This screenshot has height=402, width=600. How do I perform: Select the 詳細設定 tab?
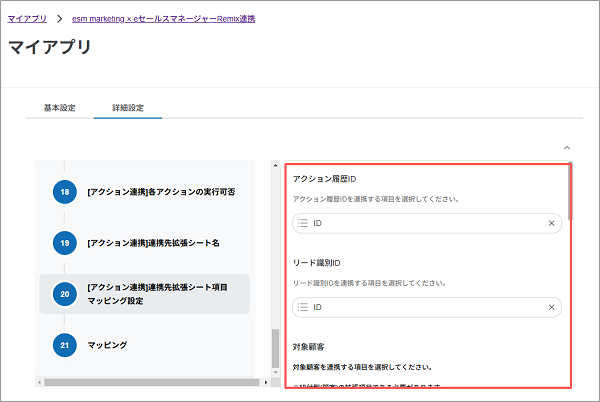(128, 108)
